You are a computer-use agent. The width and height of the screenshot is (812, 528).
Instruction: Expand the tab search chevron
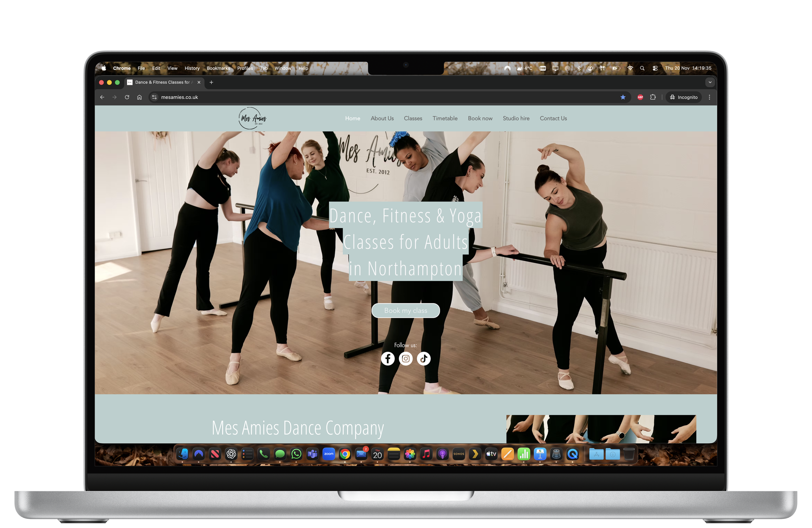(710, 82)
